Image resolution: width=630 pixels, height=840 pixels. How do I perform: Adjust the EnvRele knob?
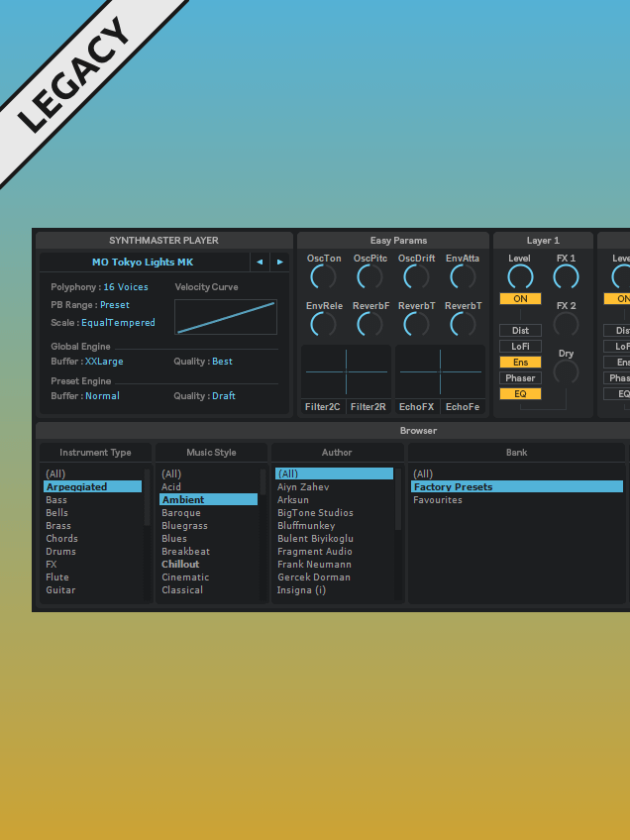[x=324, y=325]
